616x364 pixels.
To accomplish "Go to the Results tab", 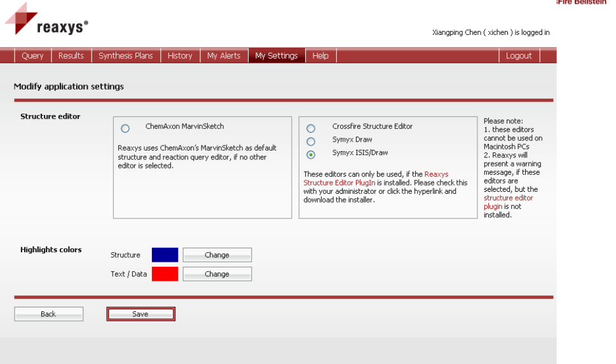I will pos(71,56).
